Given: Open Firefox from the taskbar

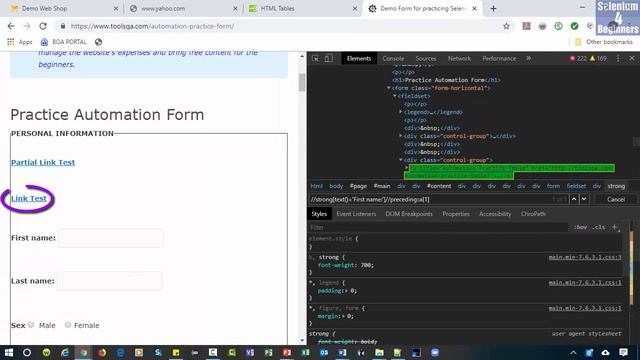Looking at the screenshot, I should coord(102,352).
